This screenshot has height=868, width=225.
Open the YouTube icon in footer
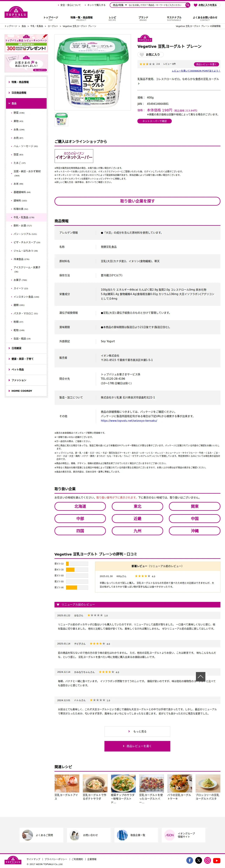(217, 860)
